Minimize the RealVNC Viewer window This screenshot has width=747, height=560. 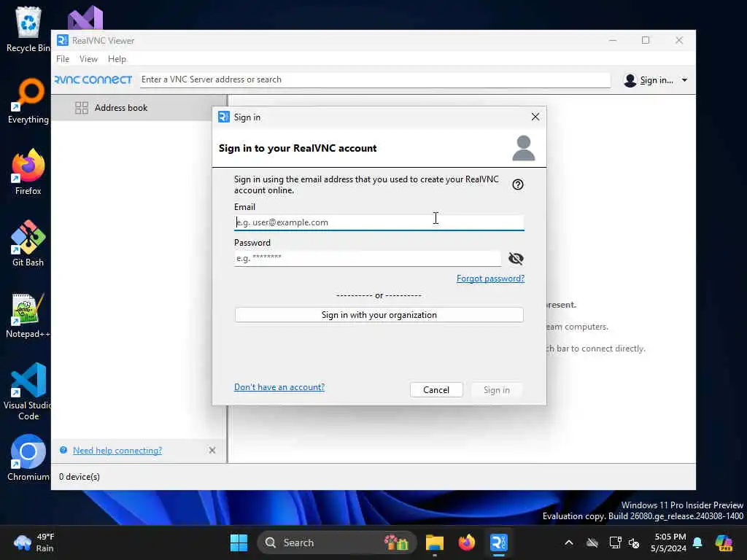coord(613,41)
